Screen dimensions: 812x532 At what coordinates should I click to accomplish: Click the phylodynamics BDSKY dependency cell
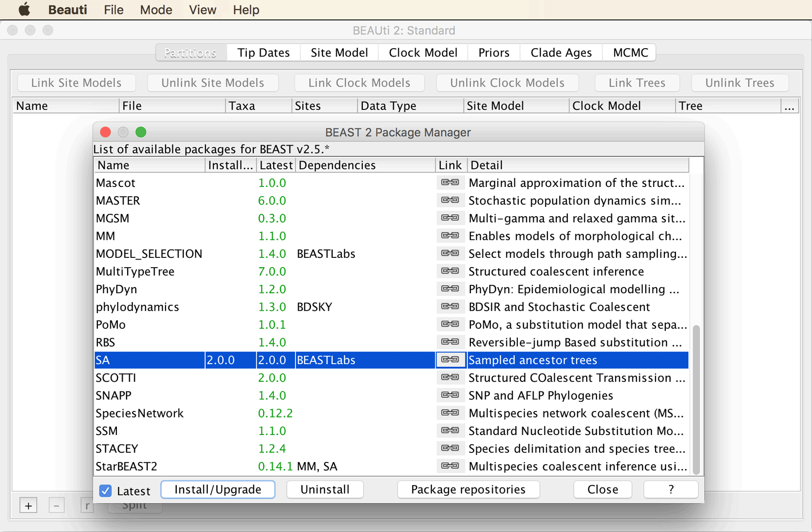coord(314,307)
